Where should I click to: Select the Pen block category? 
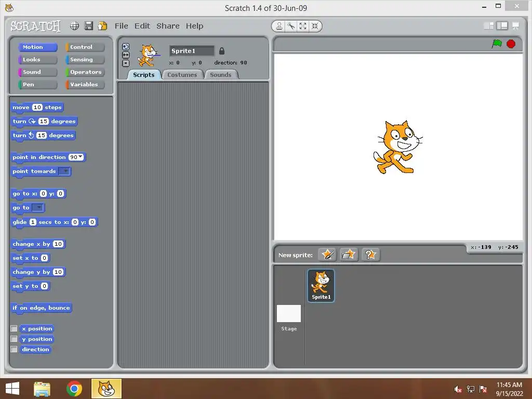[37, 85]
